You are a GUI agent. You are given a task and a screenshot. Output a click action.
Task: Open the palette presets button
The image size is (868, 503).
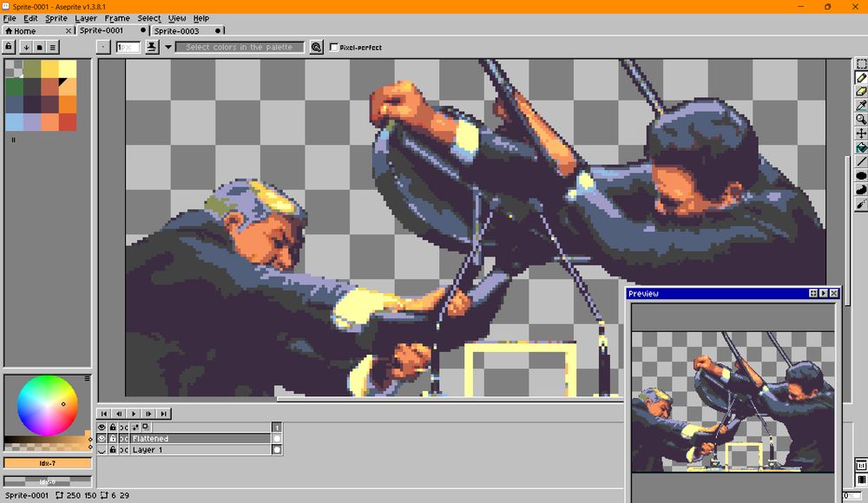click(39, 48)
